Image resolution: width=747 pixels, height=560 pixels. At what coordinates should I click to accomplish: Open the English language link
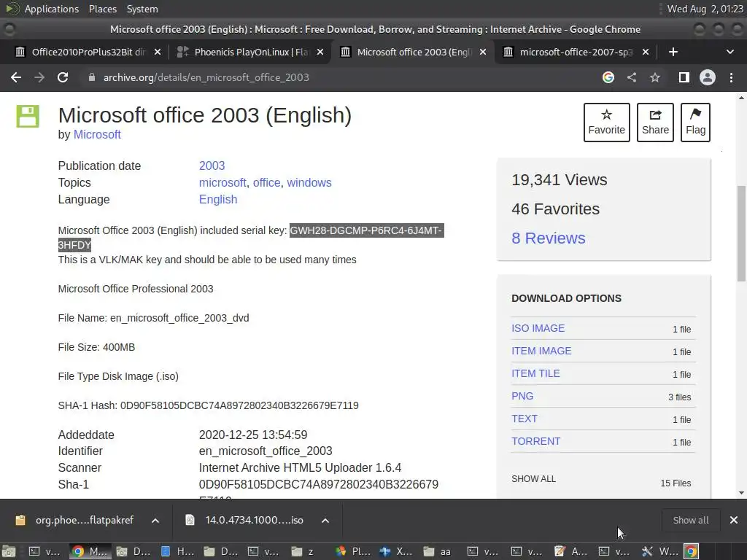point(217,200)
